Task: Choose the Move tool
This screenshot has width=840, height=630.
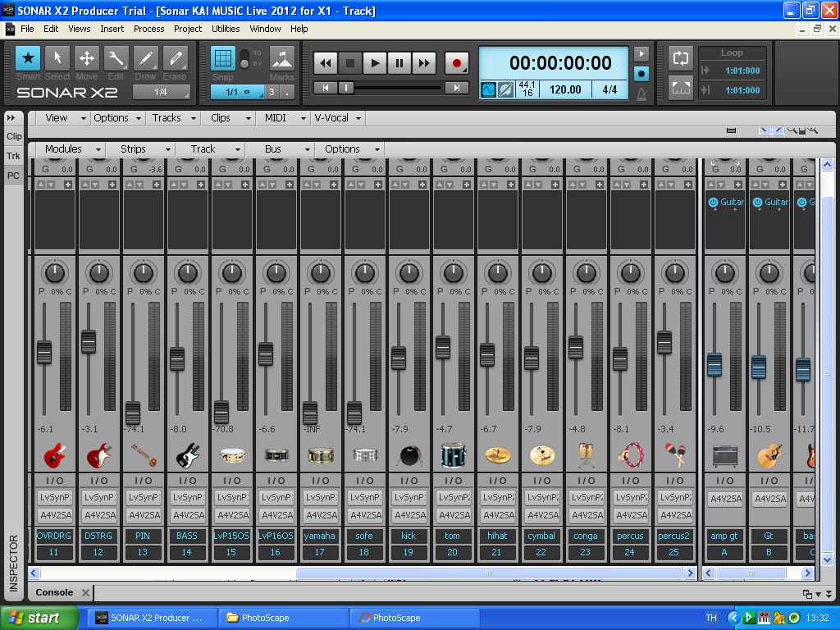Action: click(87, 58)
